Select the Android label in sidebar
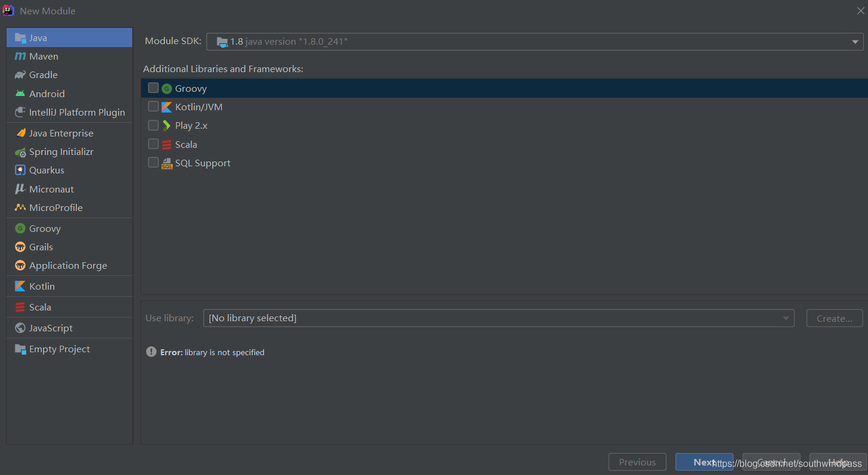The image size is (868, 475). [47, 94]
